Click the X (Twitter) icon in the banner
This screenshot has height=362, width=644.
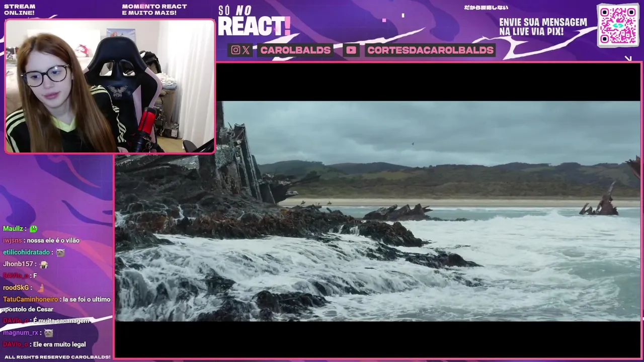point(246,50)
